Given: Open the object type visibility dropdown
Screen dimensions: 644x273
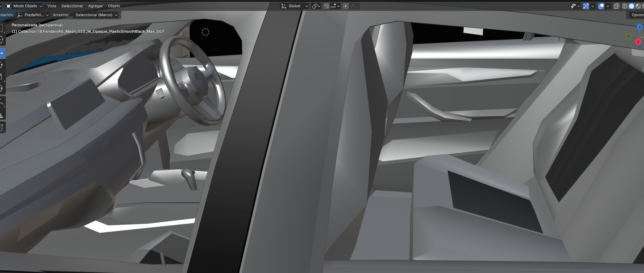Looking at the screenshot, I should [575, 6].
